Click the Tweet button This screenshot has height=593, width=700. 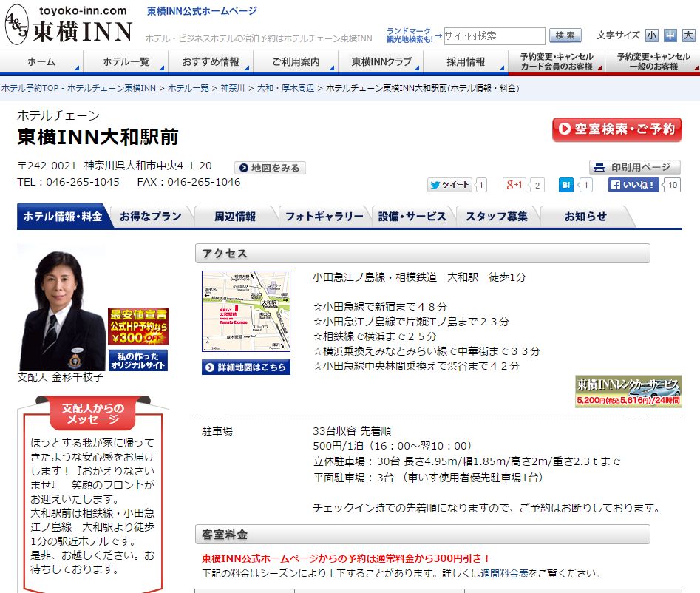pos(449,185)
